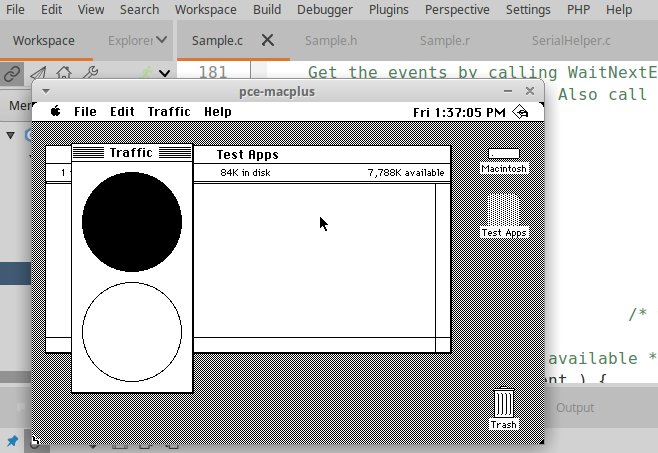Click the Mac menu bar clock Fri 1:37:05 PM
The image size is (658, 453).
(x=459, y=112)
